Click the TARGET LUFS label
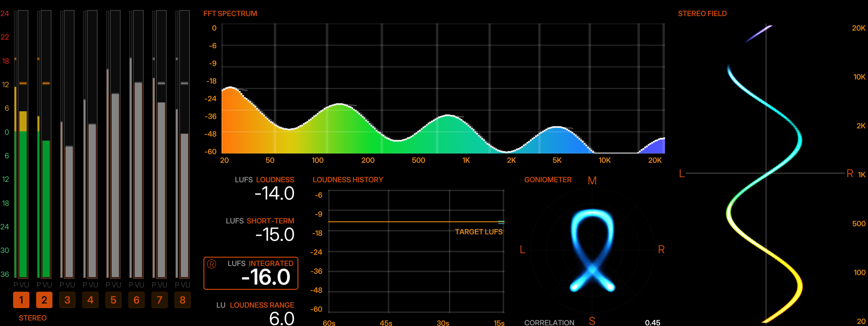 pyautogui.click(x=479, y=232)
